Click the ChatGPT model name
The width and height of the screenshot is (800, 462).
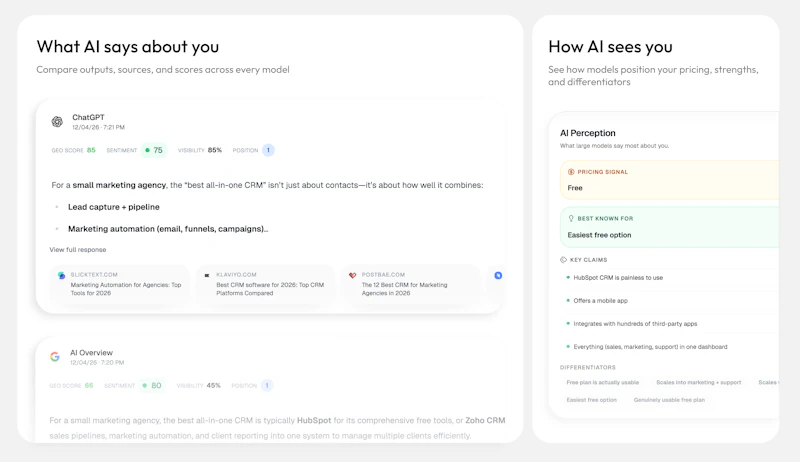88,117
